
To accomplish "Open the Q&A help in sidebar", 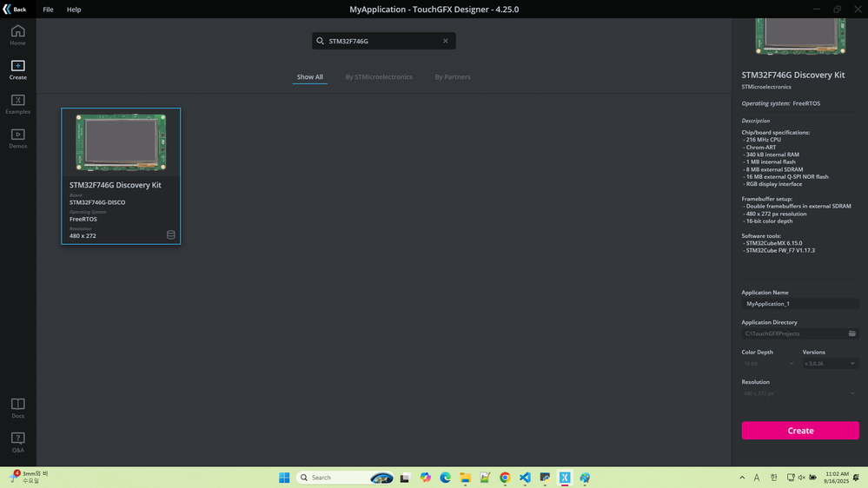I will click(x=17, y=443).
